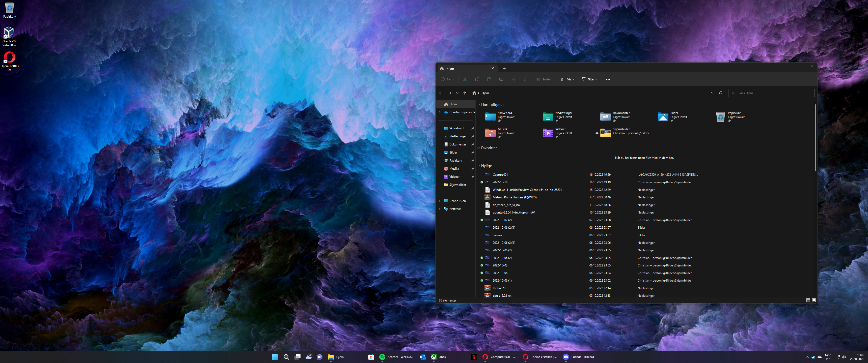Click the Cut scissors icon in Explorer toolbar
Image resolution: width=868 pixels, height=363 pixels.
point(465,79)
